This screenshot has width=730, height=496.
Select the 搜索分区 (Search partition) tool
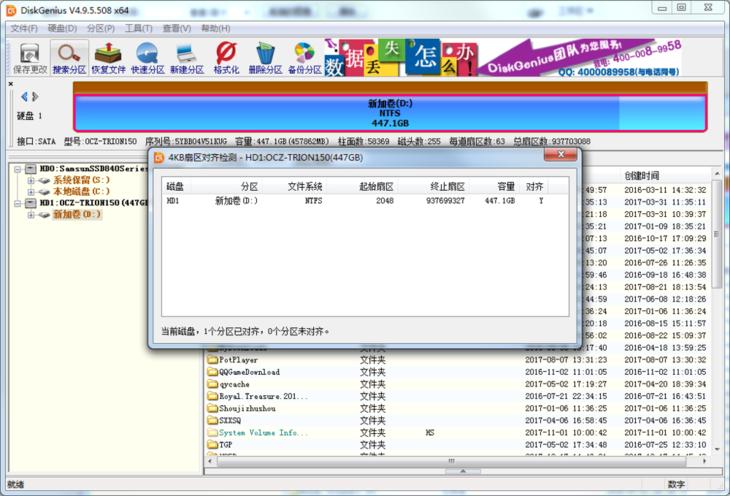[69, 58]
